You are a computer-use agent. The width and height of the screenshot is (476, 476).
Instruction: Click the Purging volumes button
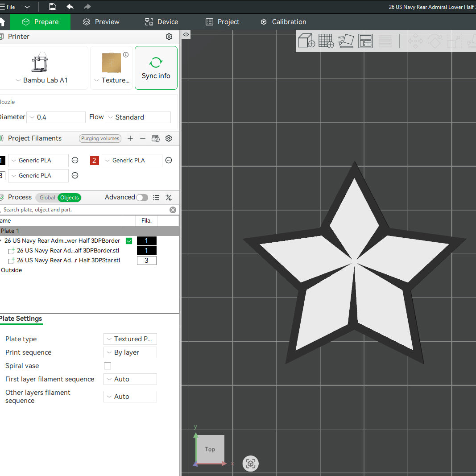click(x=100, y=138)
